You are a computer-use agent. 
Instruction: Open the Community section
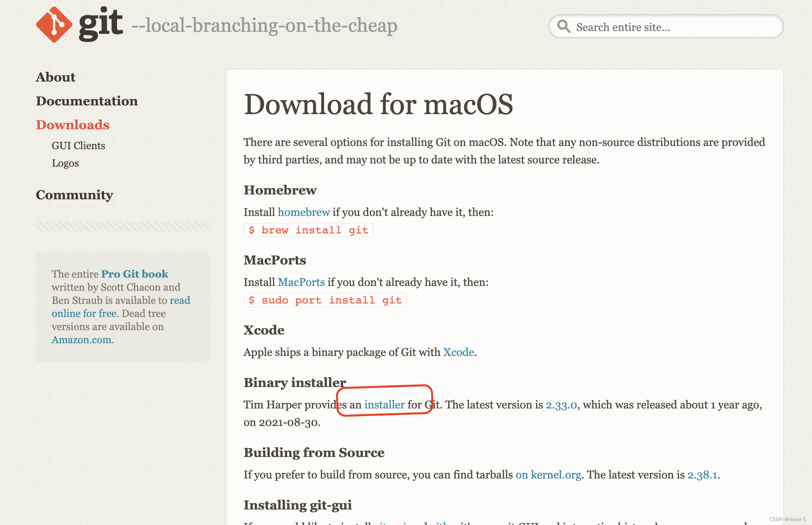(x=74, y=195)
